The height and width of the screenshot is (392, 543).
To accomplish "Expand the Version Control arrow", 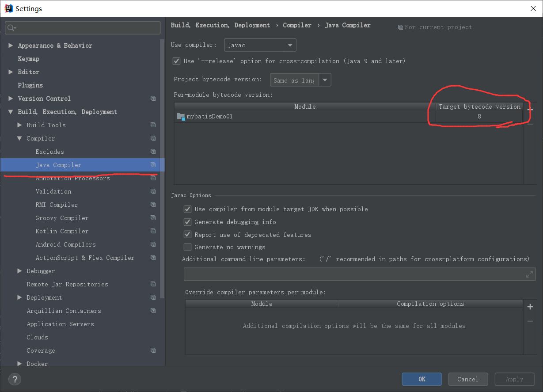I will [x=11, y=99].
